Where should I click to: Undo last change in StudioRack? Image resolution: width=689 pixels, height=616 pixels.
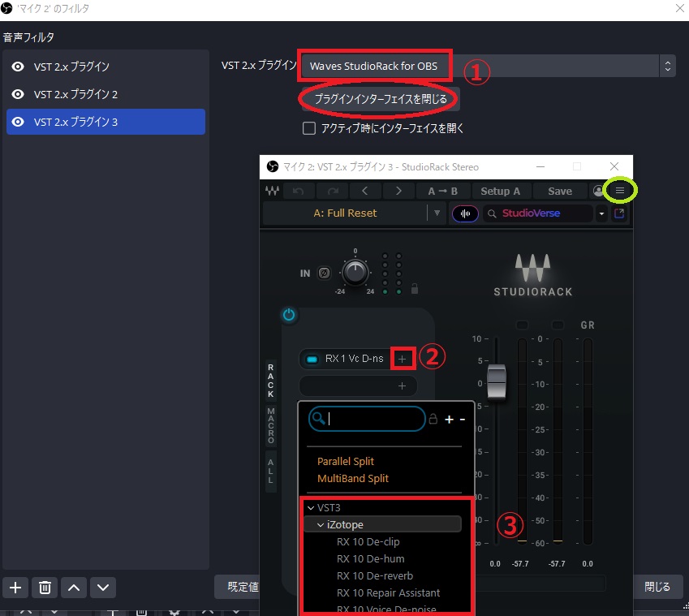click(299, 191)
